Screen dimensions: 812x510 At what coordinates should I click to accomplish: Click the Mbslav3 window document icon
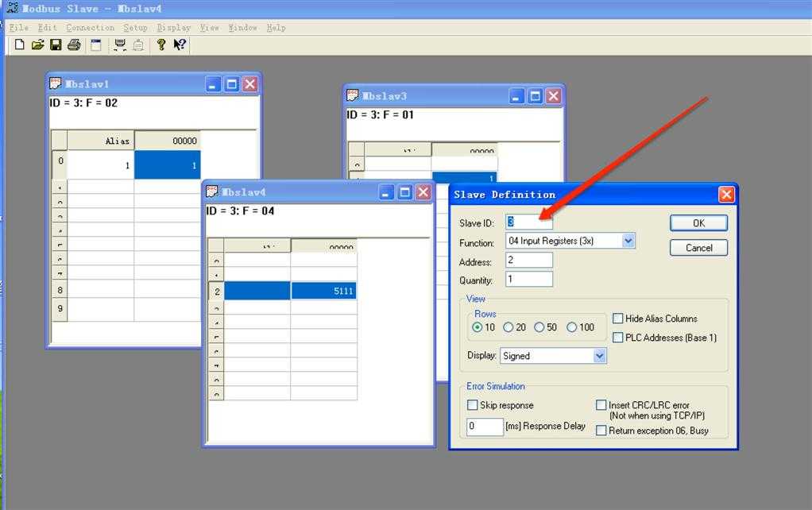click(x=352, y=95)
